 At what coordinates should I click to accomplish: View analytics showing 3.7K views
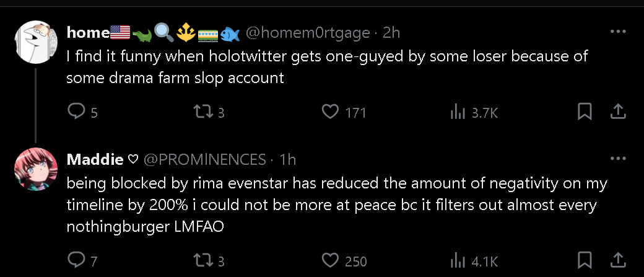point(458,112)
